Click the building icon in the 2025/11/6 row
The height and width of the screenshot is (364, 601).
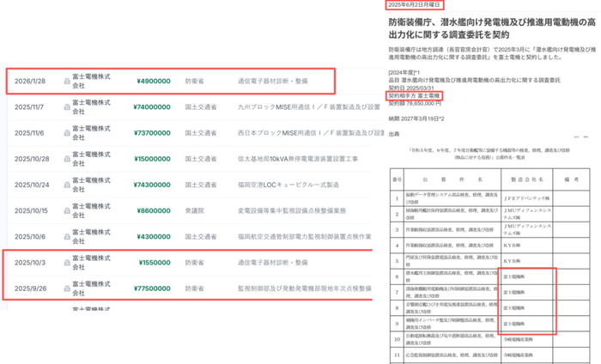tap(67, 133)
